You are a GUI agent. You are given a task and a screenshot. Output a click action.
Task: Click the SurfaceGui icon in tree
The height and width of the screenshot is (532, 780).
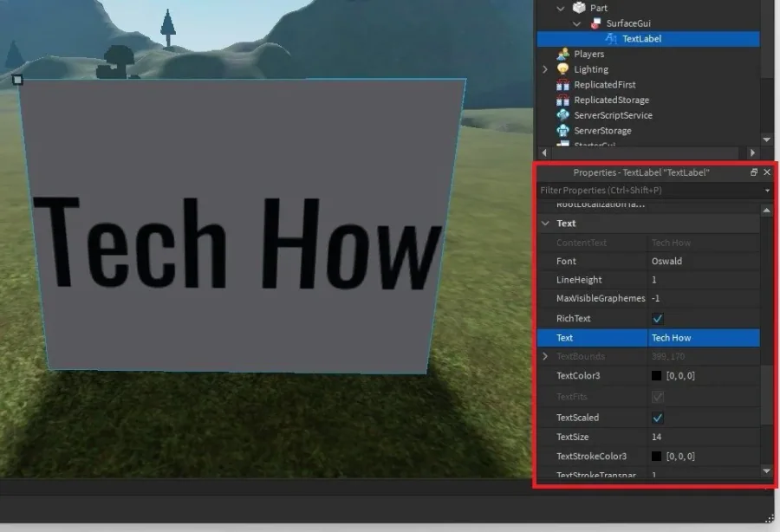595,23
